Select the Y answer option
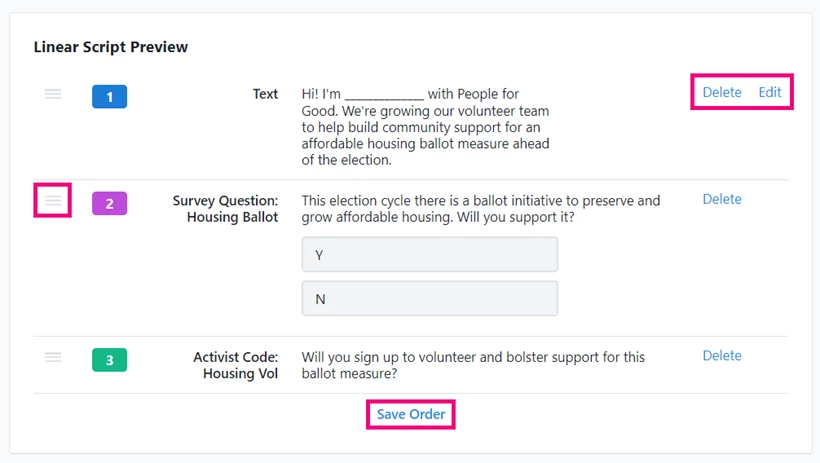This screenshot has width=820, height=463. click(x=429, y=255)
